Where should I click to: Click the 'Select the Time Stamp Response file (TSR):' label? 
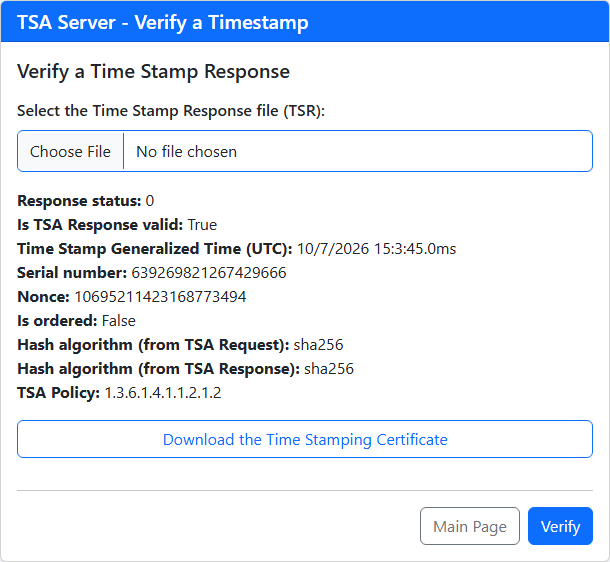click(x=171, y=111)
